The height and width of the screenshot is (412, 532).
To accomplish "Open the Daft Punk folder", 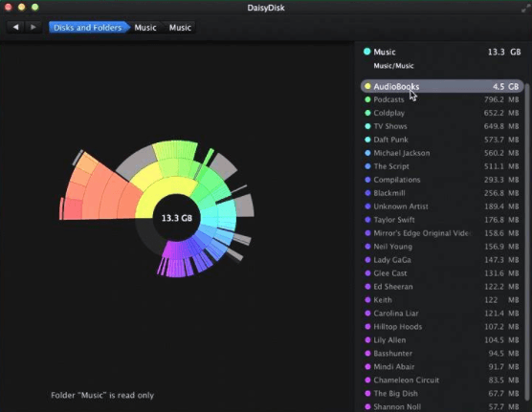I will coord(442,140).
